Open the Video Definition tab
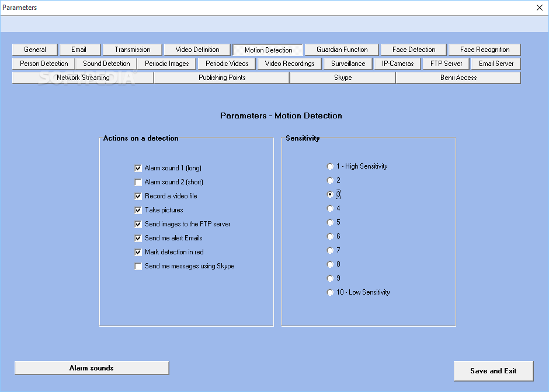Screen dimensions: 549x392 [x=197, y=50]
